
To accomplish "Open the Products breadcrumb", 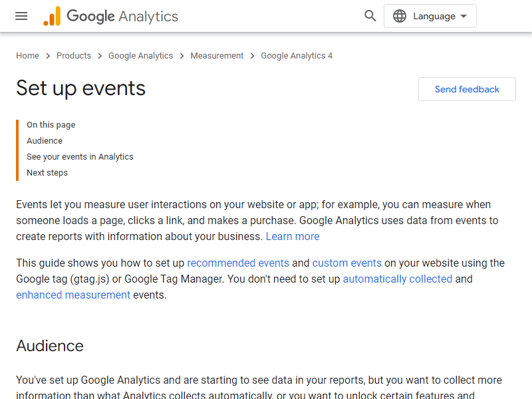I will point(74,56).
